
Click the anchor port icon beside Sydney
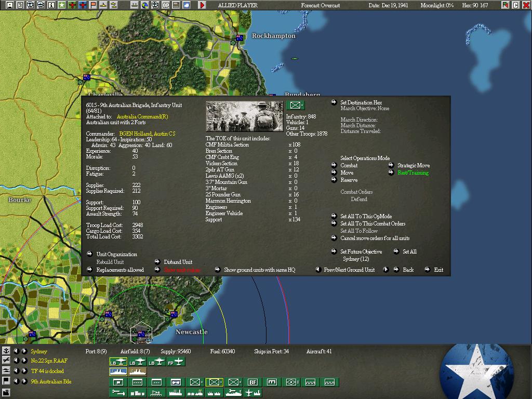(6, 351)
